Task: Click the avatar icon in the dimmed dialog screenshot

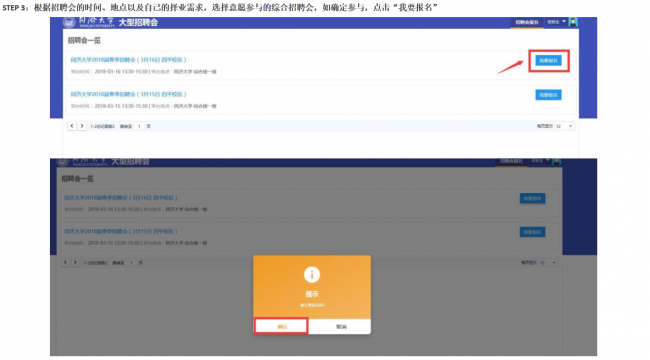Action: [x=556, y=161]
